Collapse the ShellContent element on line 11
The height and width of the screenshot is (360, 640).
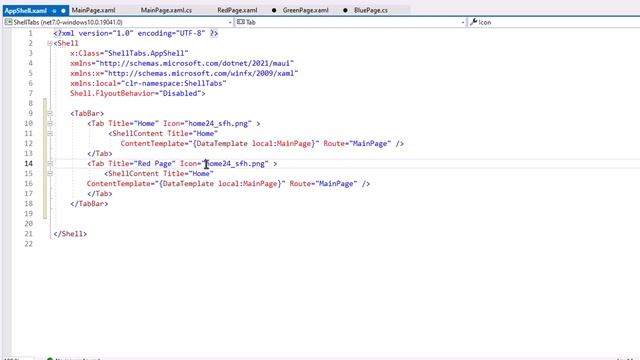tap(50, 133)
